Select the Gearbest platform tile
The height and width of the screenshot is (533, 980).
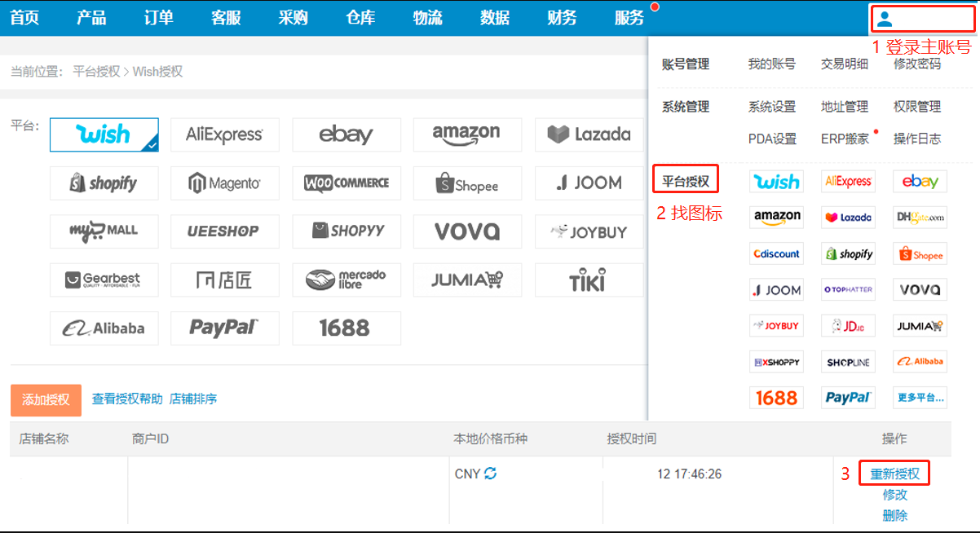click(x=104, y=280)
